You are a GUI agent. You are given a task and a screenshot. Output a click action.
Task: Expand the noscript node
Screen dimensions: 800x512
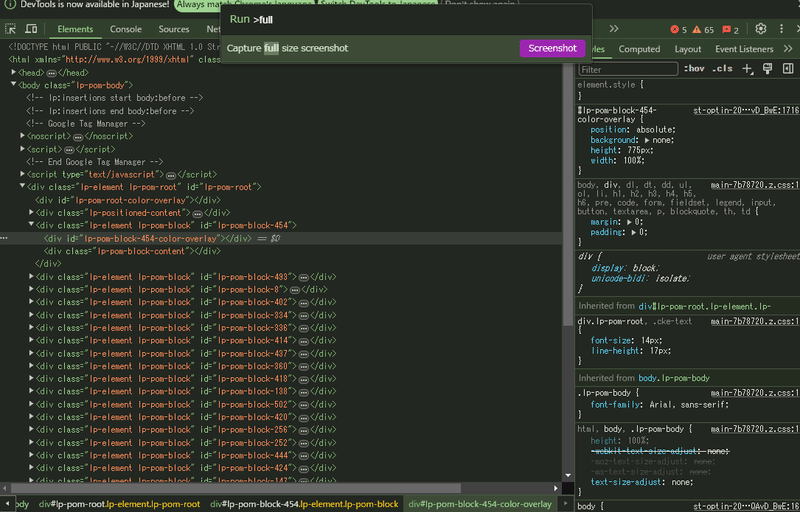pyautogui.click(x=22, y=136)
